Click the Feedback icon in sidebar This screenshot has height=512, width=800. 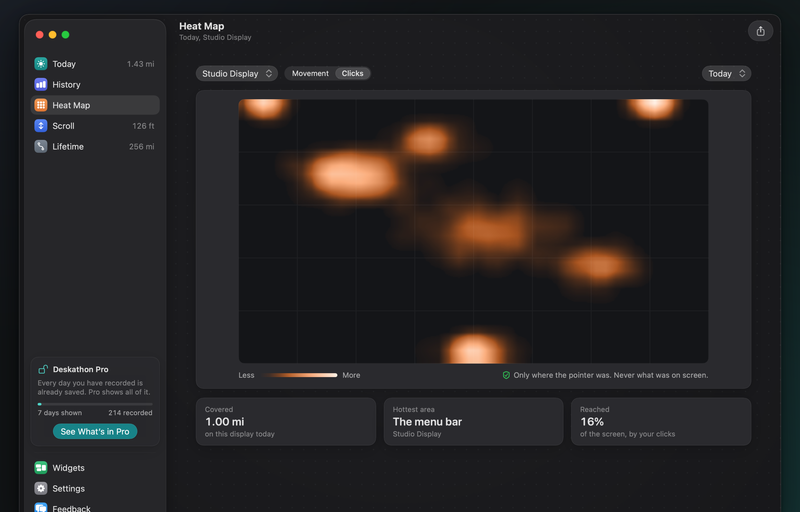pyautogui.click(x=41, y=507)
